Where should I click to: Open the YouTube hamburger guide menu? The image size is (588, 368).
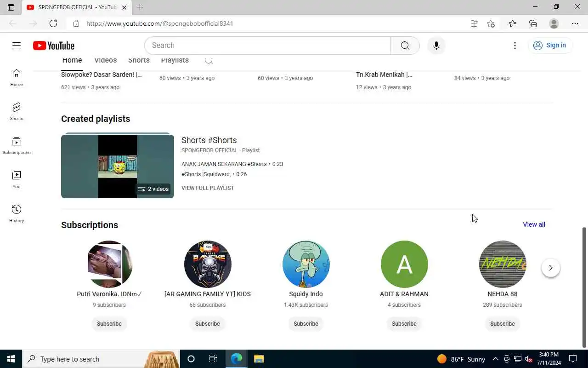click(17, 45)
